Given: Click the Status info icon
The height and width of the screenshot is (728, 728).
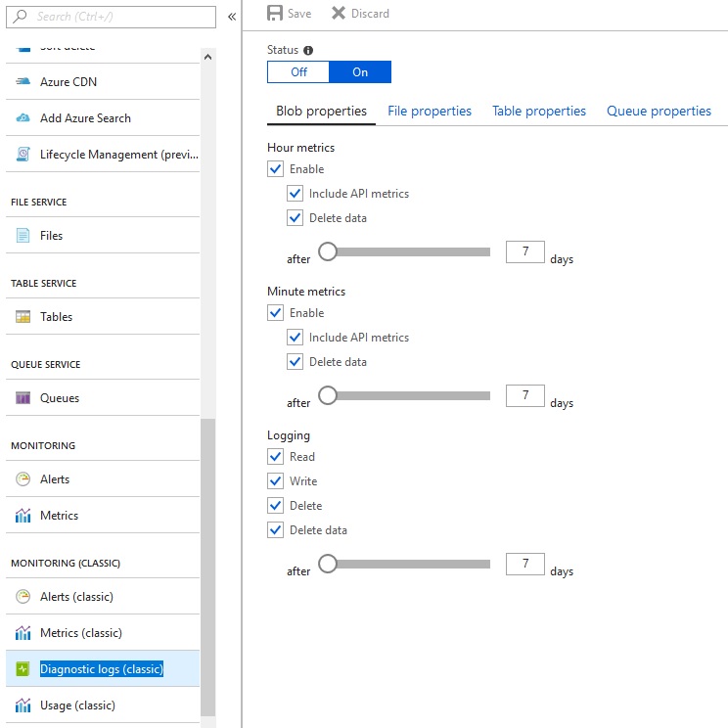Looking at the screenshot, I should [x=308, y=50].
